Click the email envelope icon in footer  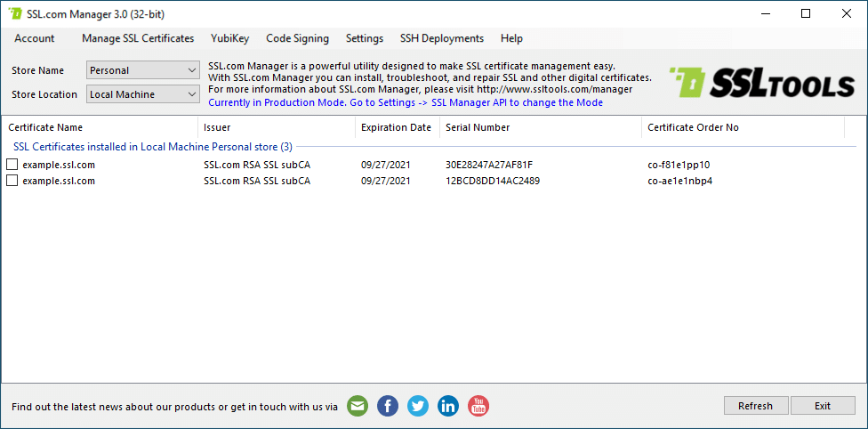[x=357, y=406]
